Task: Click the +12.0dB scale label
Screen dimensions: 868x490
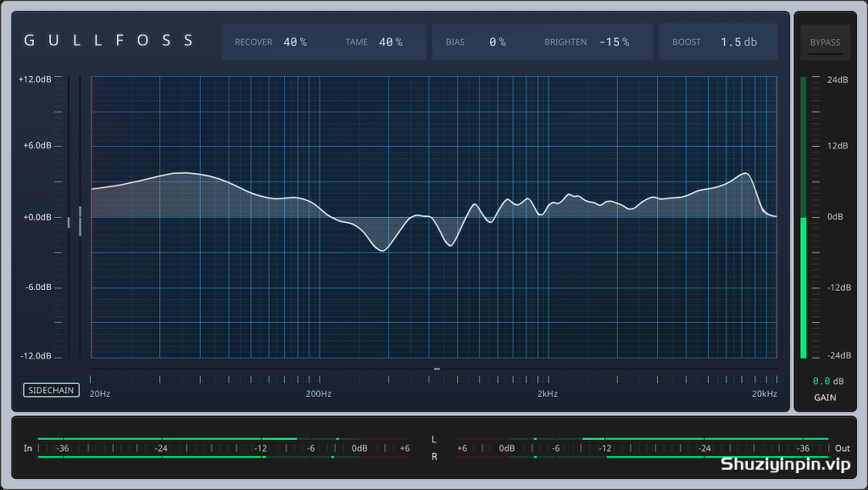Action: point(35,79)
